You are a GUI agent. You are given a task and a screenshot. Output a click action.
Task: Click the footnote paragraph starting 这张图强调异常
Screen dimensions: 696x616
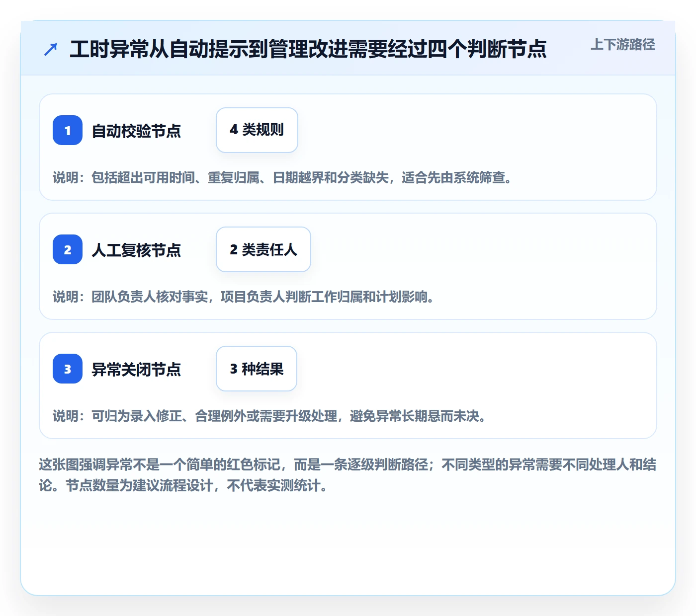tap(348, 475)
